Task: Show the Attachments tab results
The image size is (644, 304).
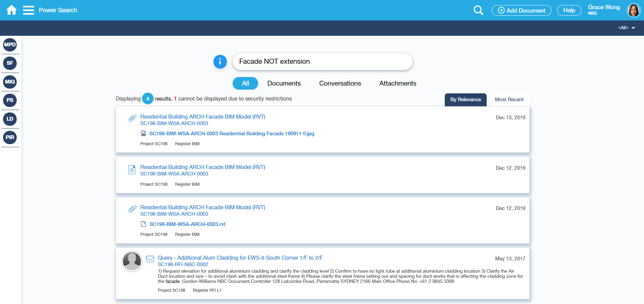Action: point(397,83)
